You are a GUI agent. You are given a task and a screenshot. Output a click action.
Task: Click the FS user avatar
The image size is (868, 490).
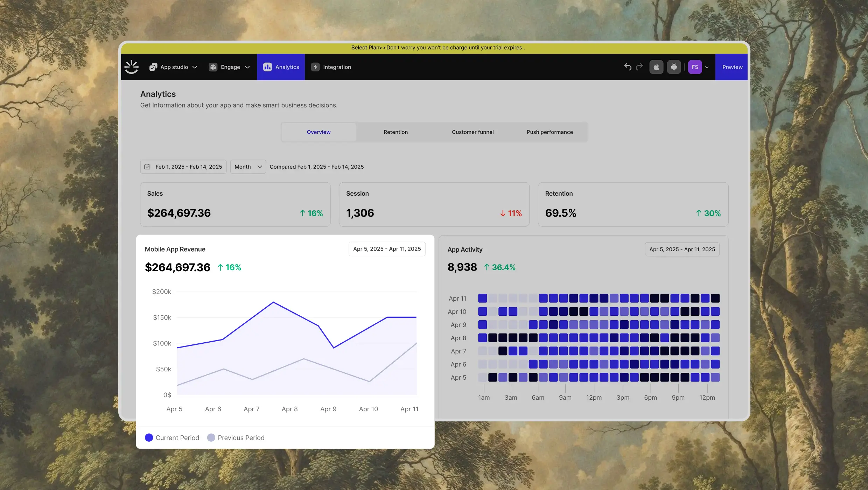click(695, 67)
